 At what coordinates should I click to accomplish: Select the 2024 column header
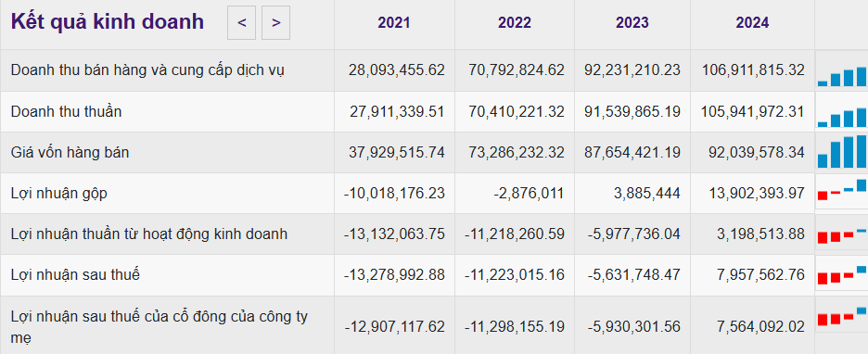752,22
